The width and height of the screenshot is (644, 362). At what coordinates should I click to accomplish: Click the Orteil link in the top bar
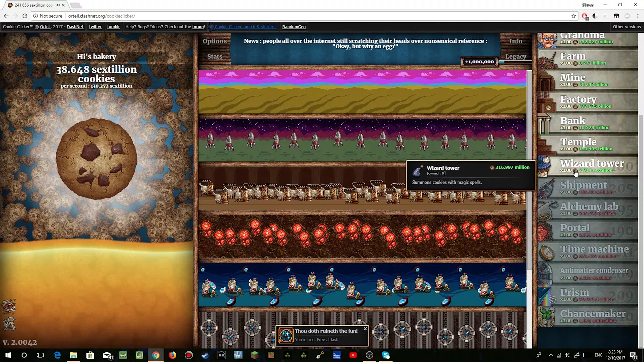[x=45, y=27]
